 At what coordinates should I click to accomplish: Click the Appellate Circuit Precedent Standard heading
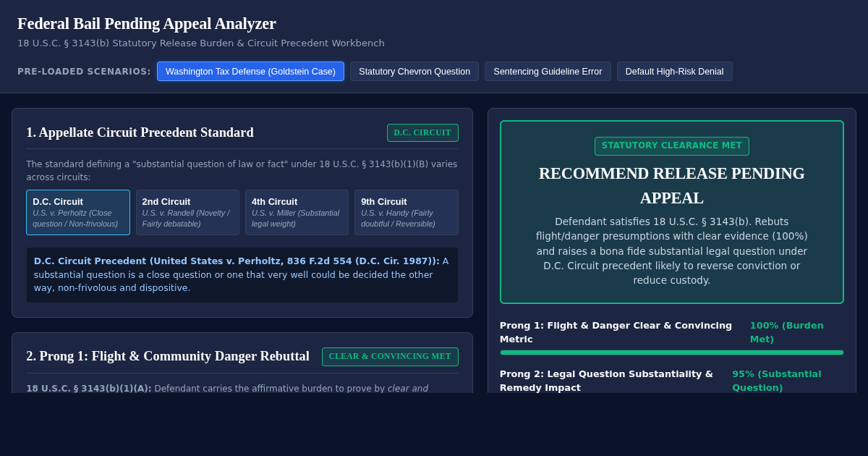(140, 132)
